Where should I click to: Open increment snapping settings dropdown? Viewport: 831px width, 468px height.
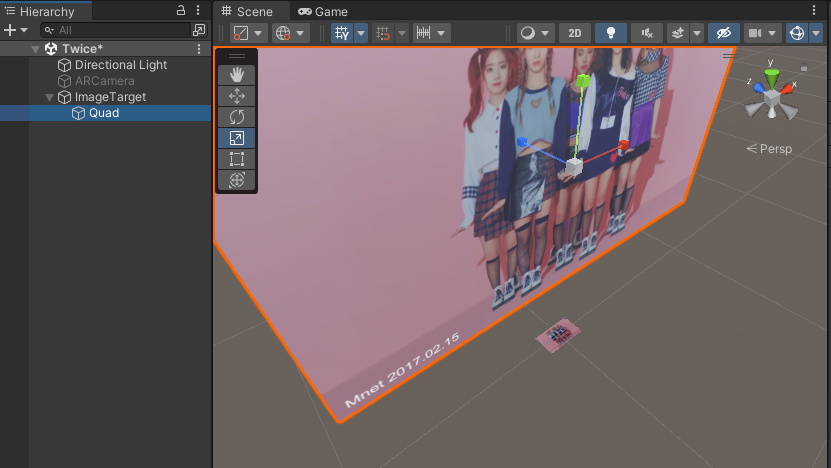[x=441, y=33]
